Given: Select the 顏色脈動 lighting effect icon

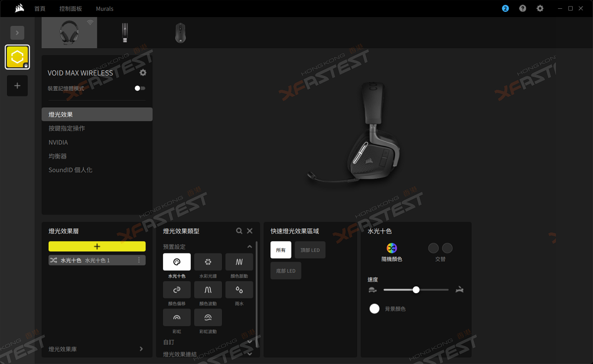Looking at the screenshot, I should [x=239, y=262].
